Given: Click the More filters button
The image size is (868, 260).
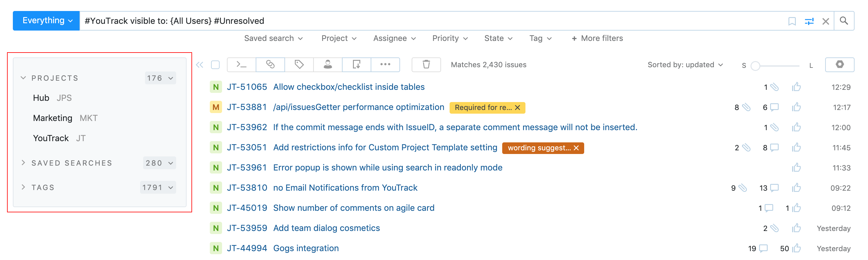Looking at the screenshot, I should coord(597,38).
